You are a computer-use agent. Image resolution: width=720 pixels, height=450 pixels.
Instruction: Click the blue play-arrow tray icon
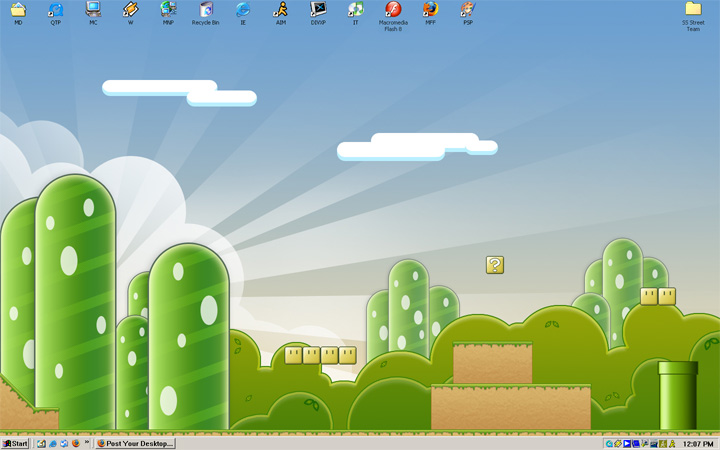click(627, 444)
